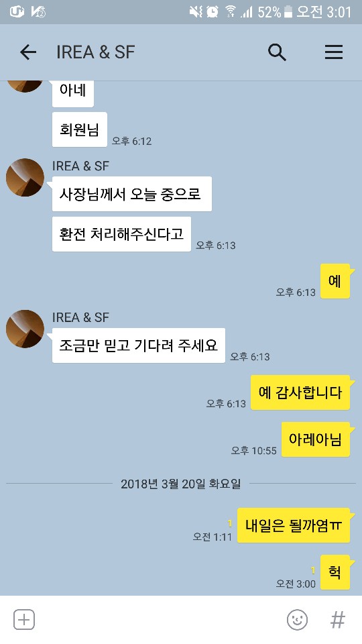Open the hamburger chat menu

pyautogui.click(x=334, y=52)
